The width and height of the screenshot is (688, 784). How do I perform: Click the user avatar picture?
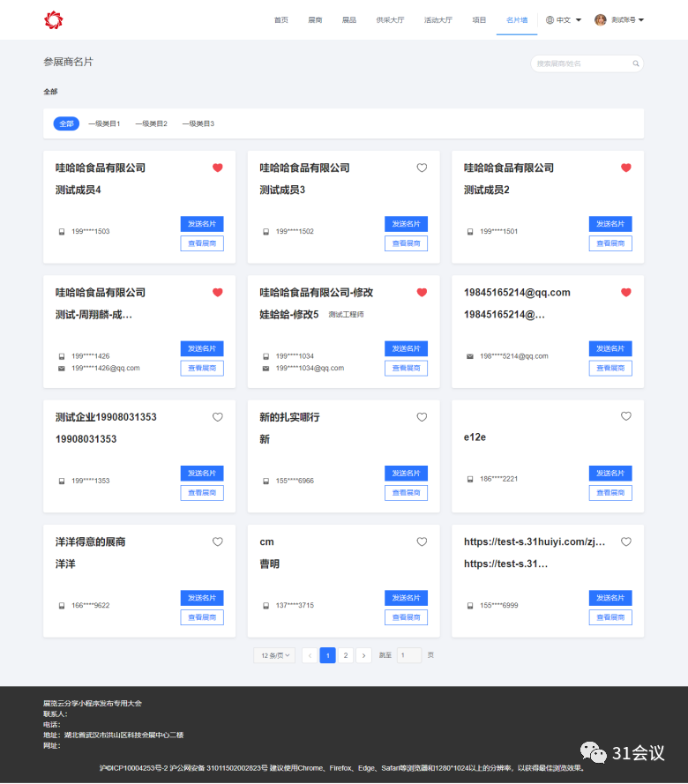[x=600, y=20]
